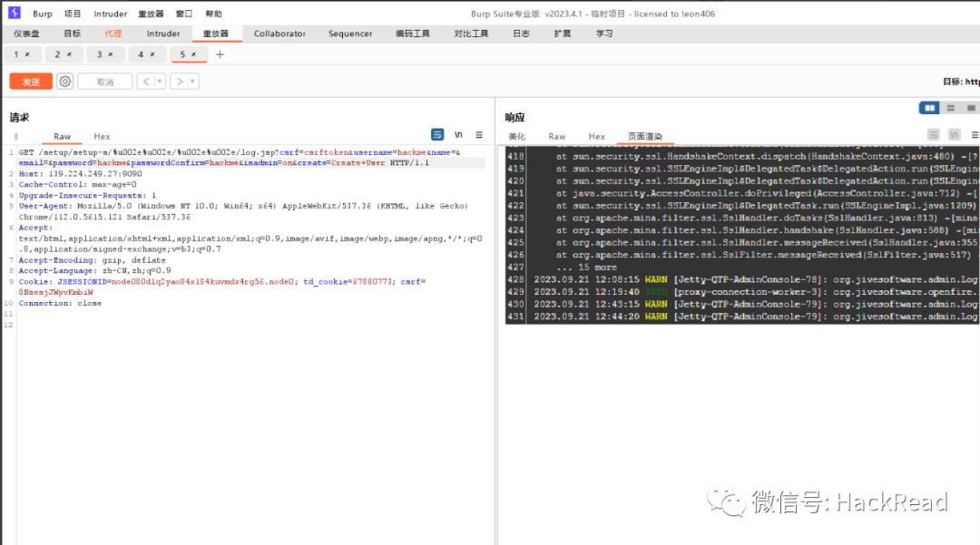Open the 项目 menu
The width and height of the screenshot is (980, 545).
pyautogui.click(x=73, y=13)
